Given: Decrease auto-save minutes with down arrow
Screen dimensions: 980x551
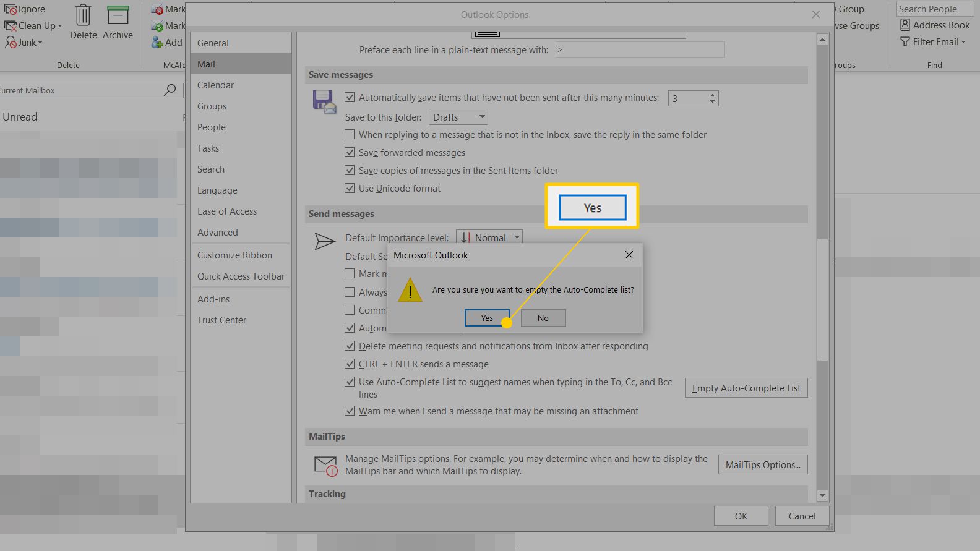Looking at the screenshot, I should click(x=713, y=101).
